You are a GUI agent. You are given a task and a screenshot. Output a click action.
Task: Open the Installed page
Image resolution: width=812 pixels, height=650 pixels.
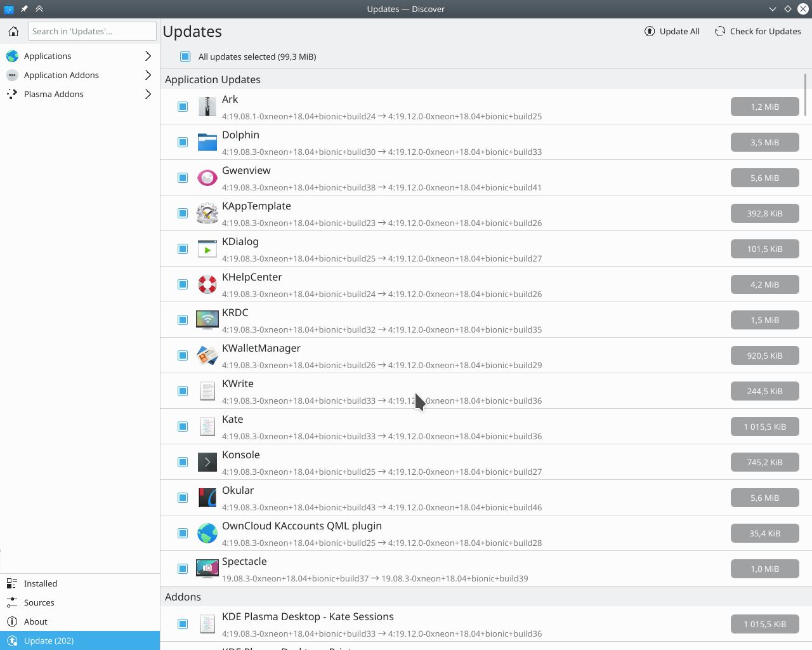(80, 583)
